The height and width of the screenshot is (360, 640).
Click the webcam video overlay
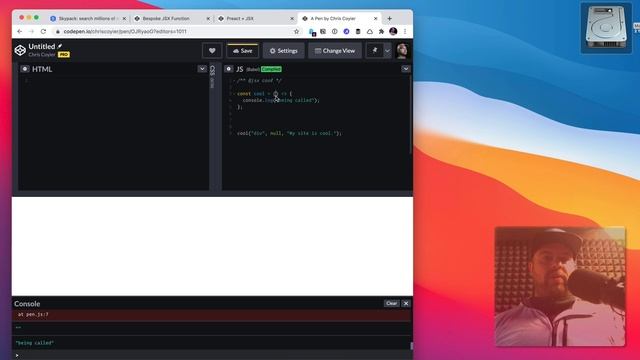(560, 287)
